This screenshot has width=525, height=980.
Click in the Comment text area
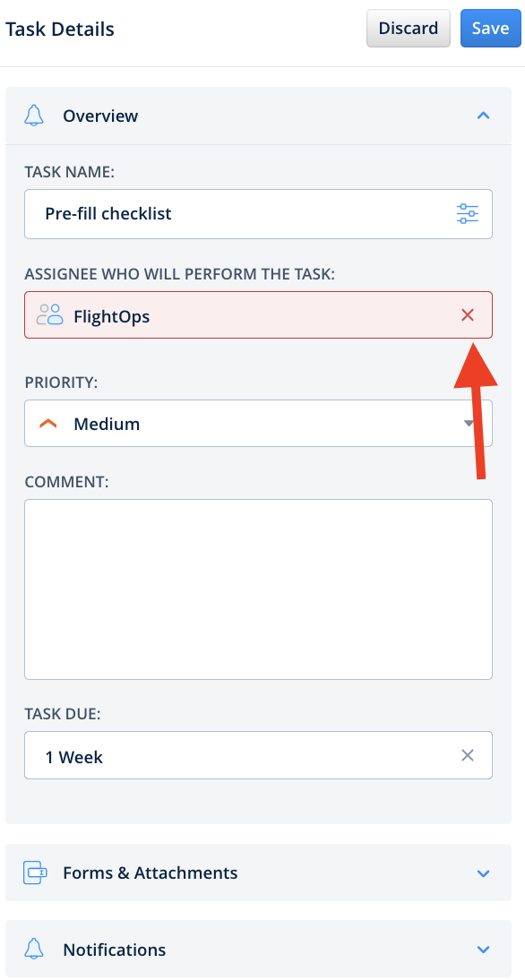(x=258, y=587)
